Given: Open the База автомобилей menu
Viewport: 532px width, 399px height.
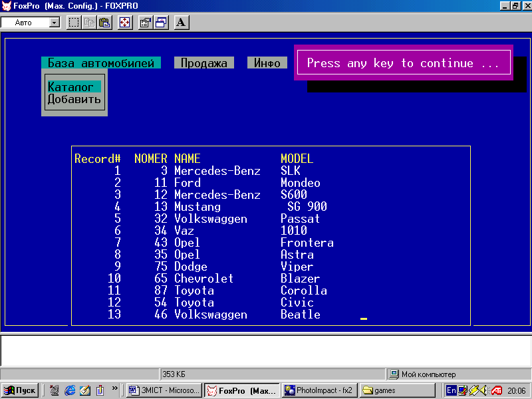Looking at the screenshot, I should point(101,63).
